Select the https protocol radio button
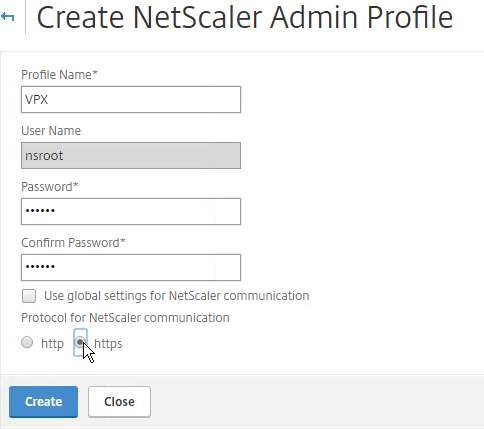 (80, 342)
